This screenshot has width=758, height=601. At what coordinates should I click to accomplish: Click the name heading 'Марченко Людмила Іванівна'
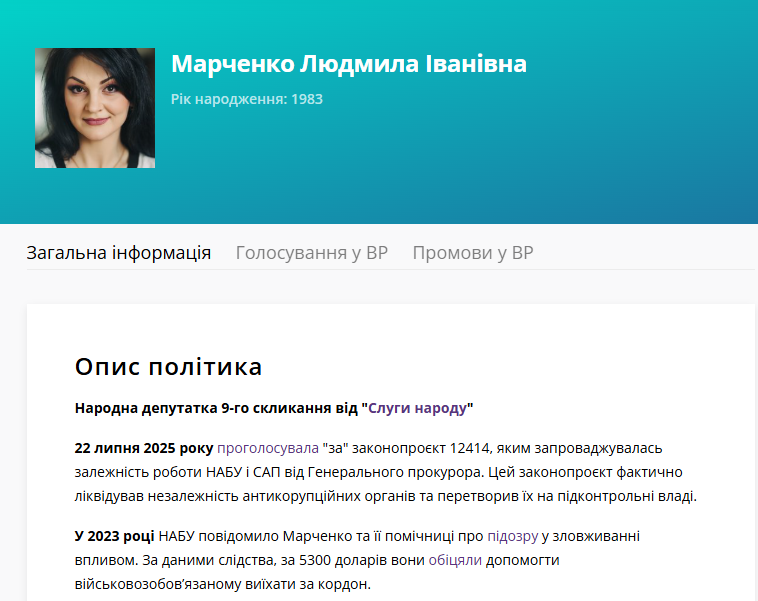point(348,64)
